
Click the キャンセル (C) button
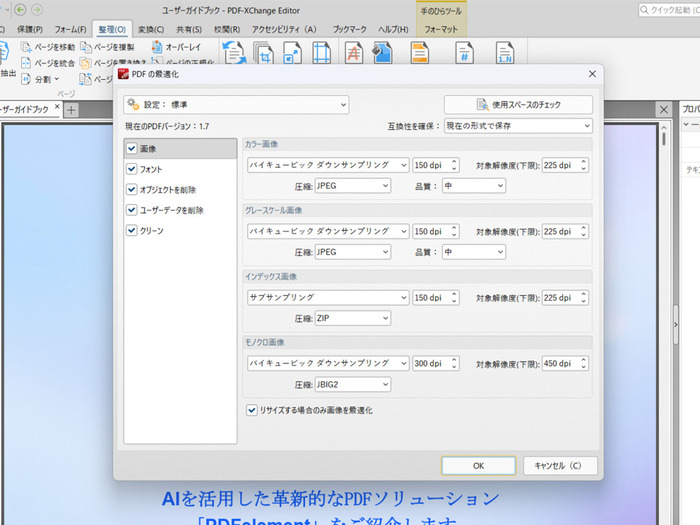[x=560, y=466]
